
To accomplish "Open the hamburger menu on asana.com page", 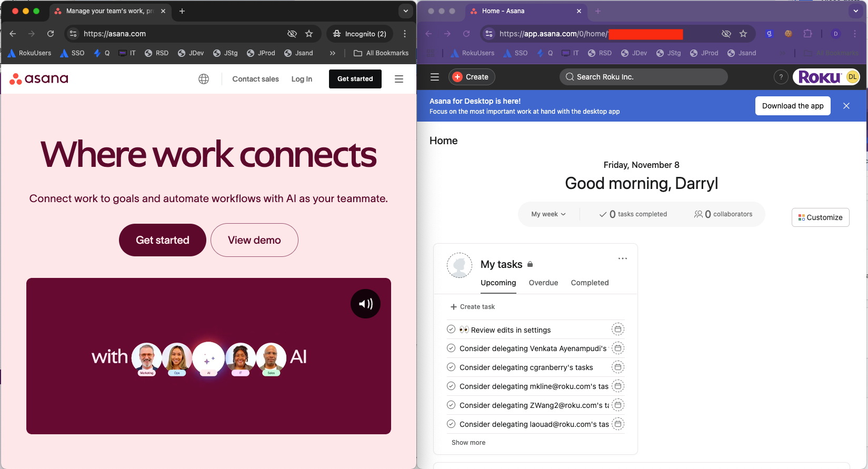I will [399, 79].
